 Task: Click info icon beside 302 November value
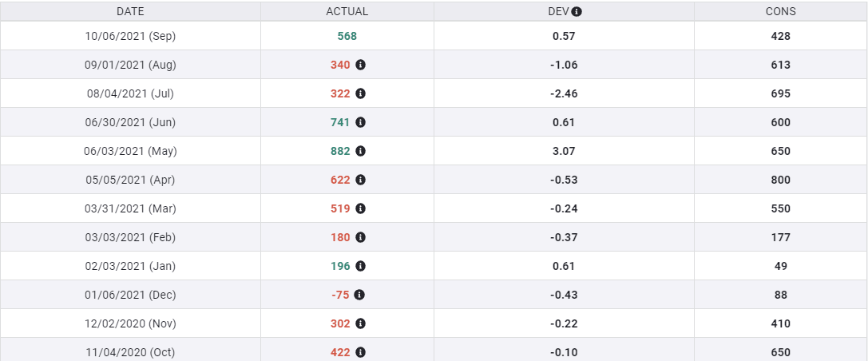click(360, 323)
